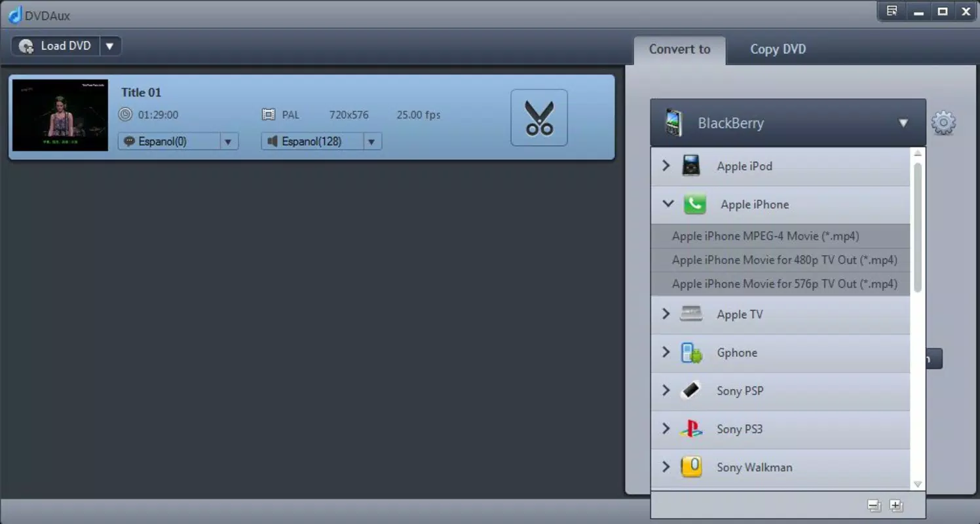This screenshot has width=980, height=524.
Task: Open the Load DVD dropdown arrow
Action: pos(109,46)
